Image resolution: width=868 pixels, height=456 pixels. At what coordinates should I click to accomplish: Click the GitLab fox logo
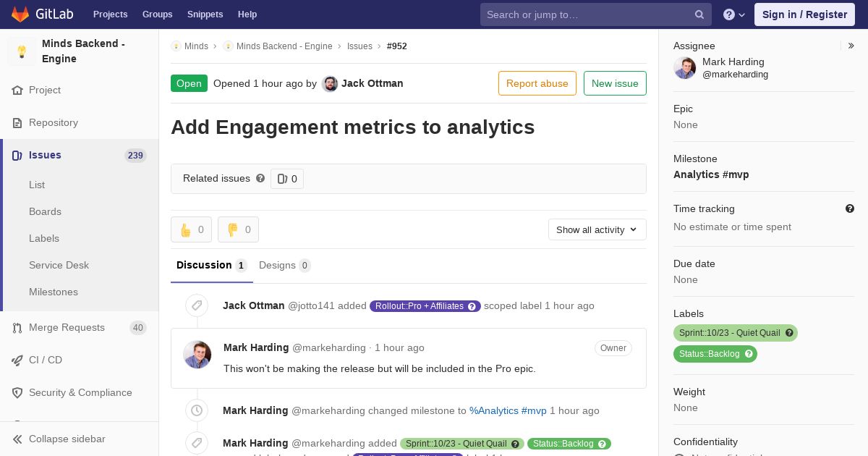click(20, 14)
